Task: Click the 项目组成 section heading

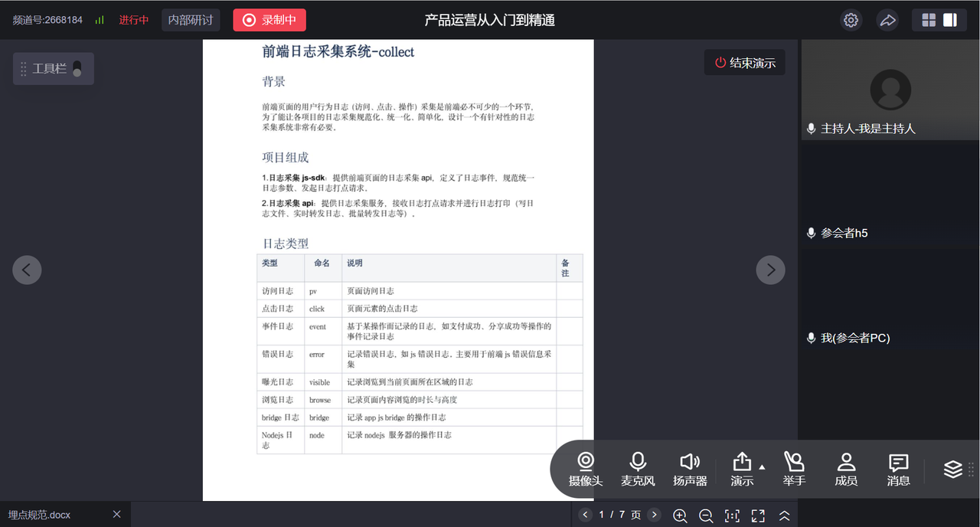Action: point(286,157)
